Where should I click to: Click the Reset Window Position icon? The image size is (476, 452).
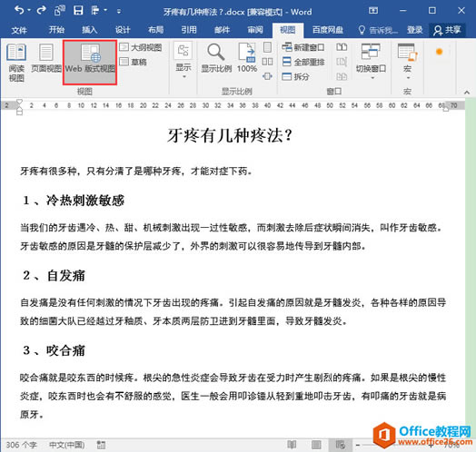[x=342, y=76]
